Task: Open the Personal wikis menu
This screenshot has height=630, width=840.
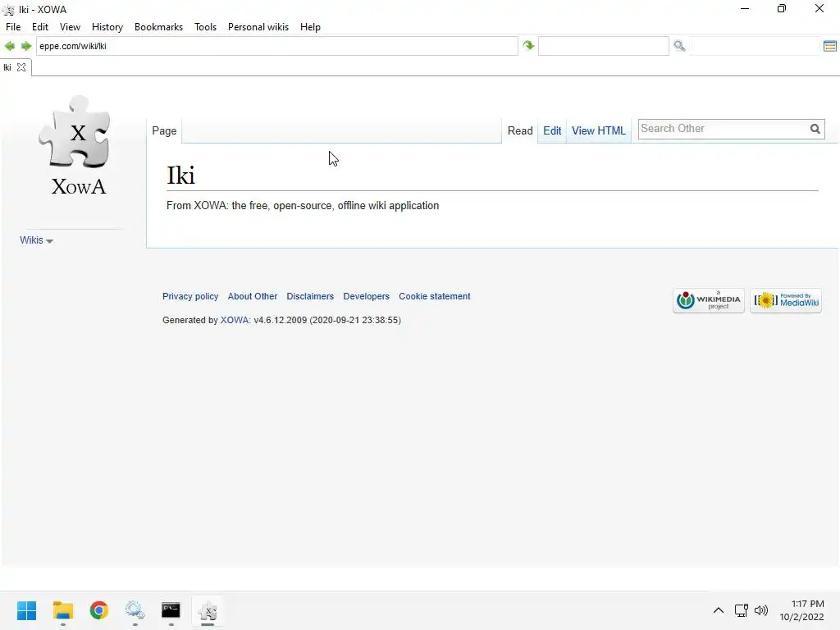Action: tap(258, 27)
